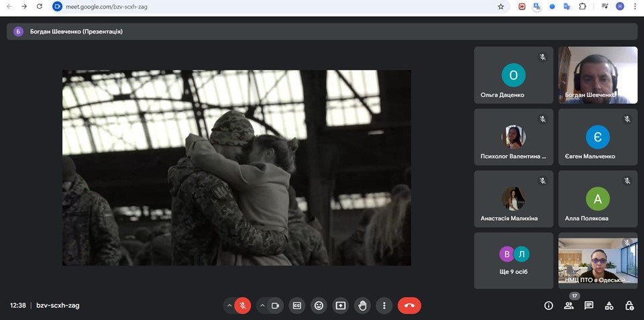
Task: Open the in-call chat panel
Action: click(x=589, y=305)
